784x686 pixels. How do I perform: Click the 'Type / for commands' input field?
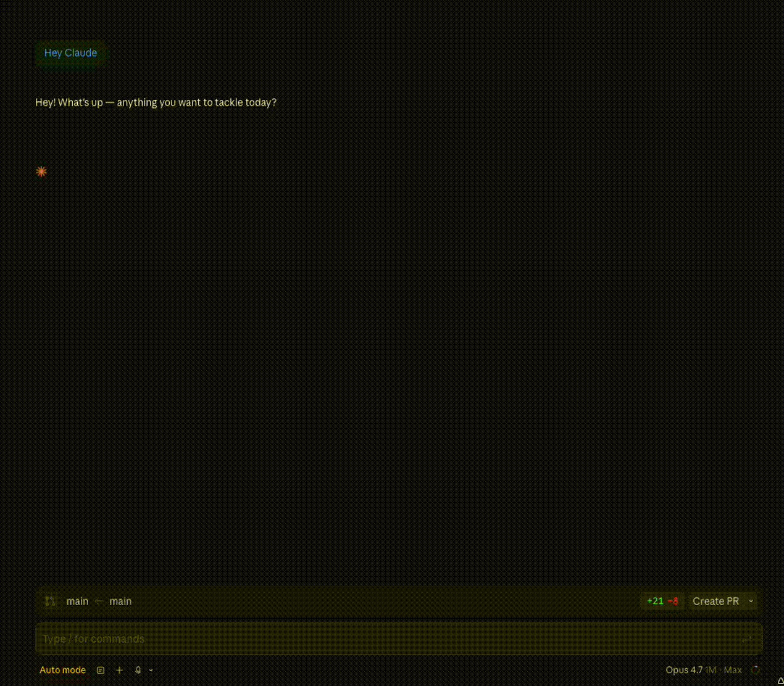399,638
